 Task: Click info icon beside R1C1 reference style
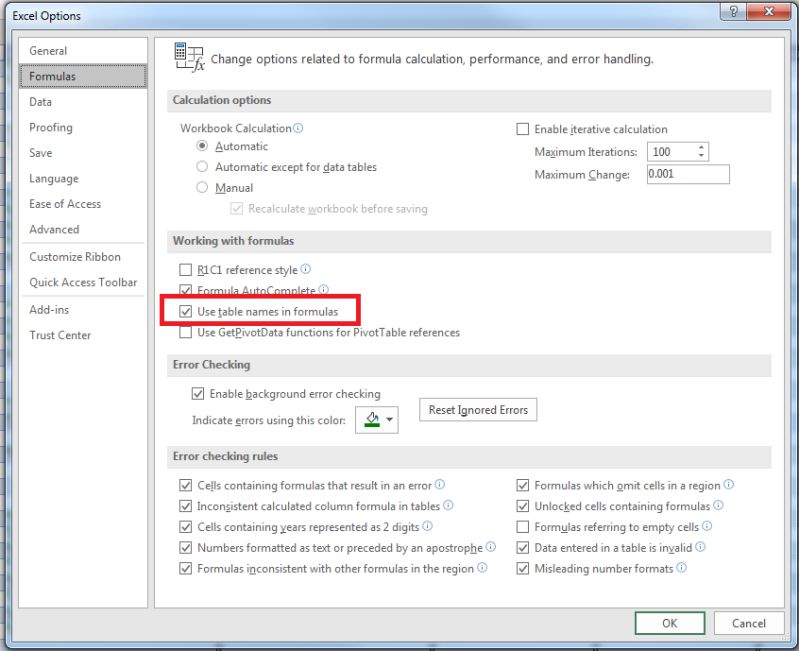point(305,269)
